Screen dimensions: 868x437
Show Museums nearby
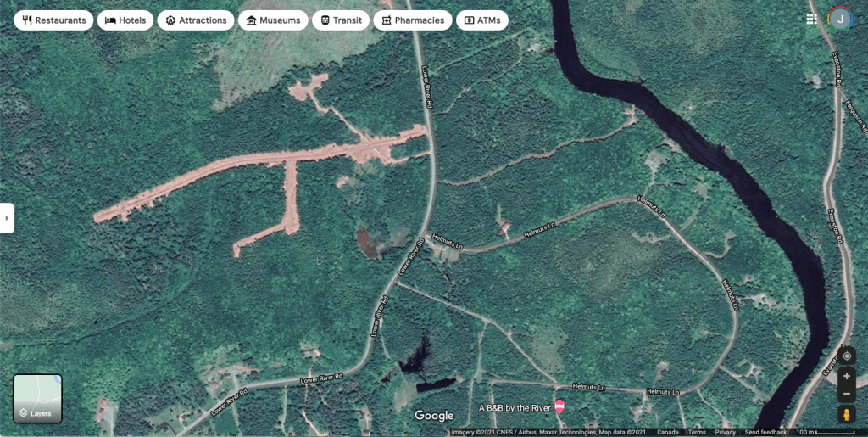(273, 20)
